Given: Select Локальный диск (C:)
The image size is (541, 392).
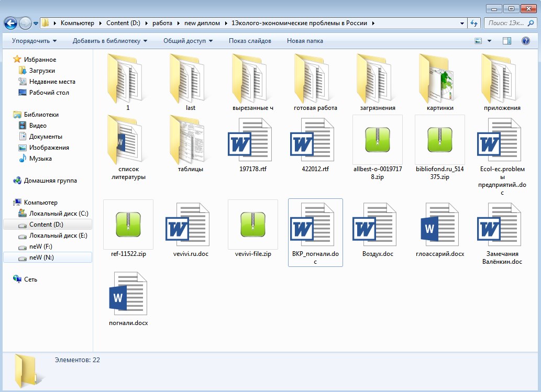Looking at the screenshot, I should coord(59,214).
